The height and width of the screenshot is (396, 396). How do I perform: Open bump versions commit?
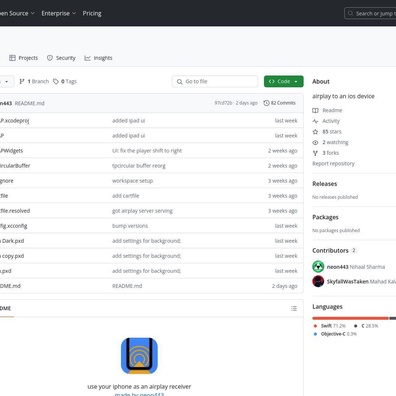point(130,226)
